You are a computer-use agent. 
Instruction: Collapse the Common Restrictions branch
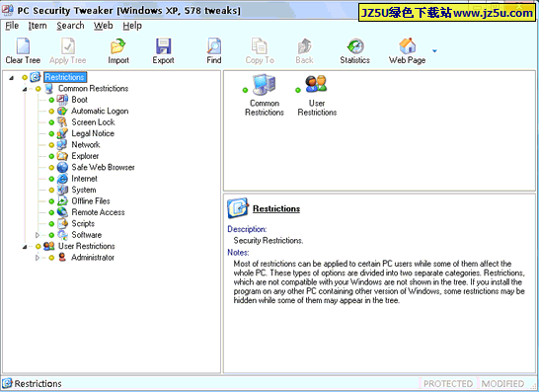click(x=25, y=89)
